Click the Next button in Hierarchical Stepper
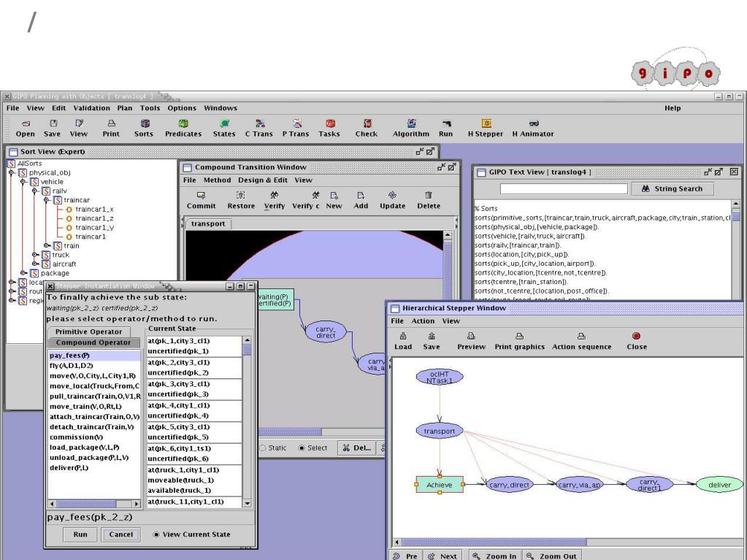This screenshot has height=560, width=747. pos(443,556)
